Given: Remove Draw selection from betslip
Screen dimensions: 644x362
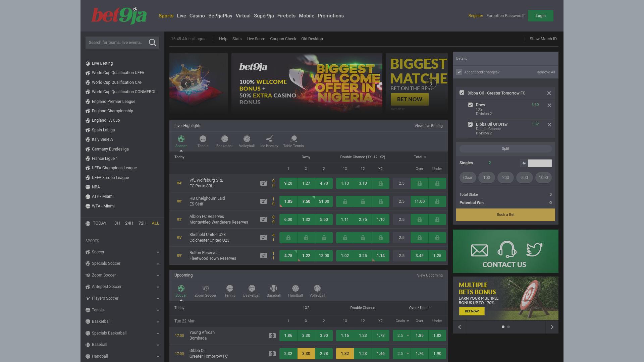Looking at the screenshot, I should 549,105.
